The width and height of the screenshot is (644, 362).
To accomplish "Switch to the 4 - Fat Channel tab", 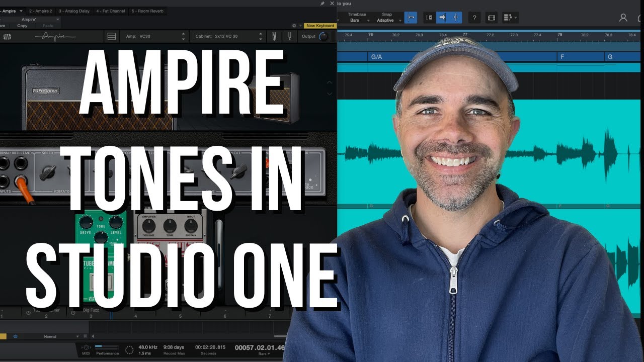I will coord(111,11).
